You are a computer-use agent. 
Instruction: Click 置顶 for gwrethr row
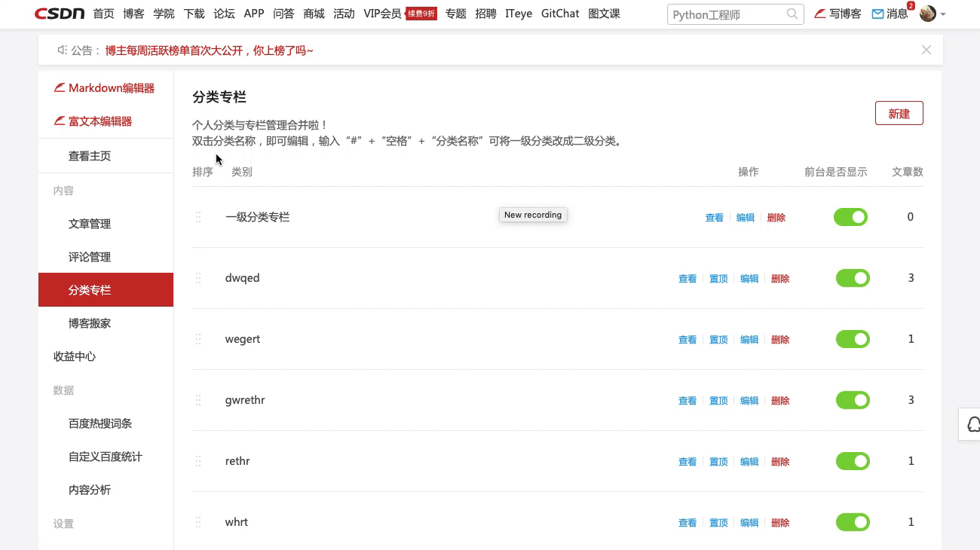718,401
